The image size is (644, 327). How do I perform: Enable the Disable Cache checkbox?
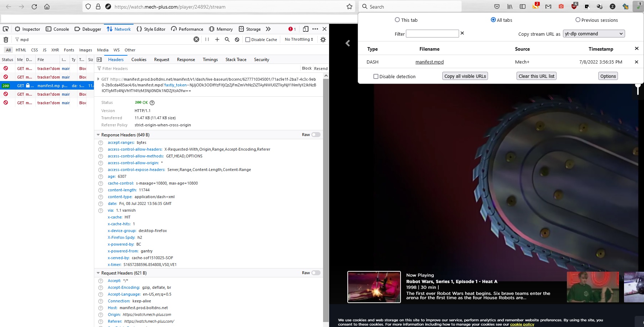[x=248, y=40]
